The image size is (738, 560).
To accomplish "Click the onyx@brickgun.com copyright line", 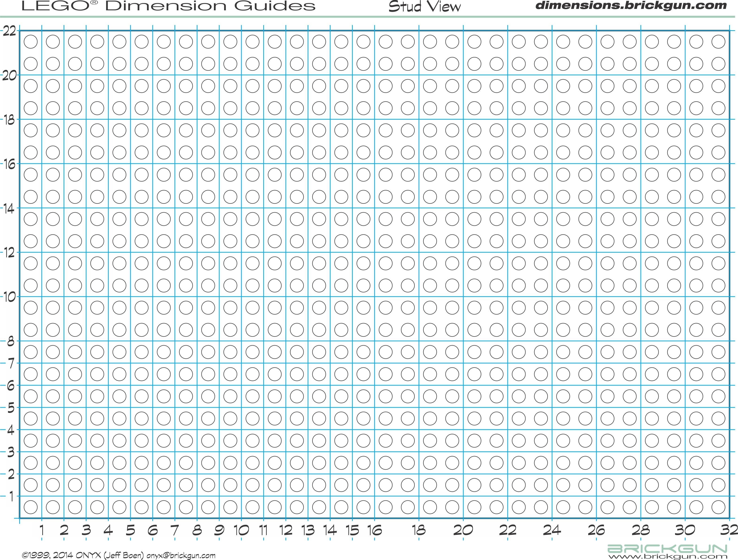I will (x=118, y=555).
